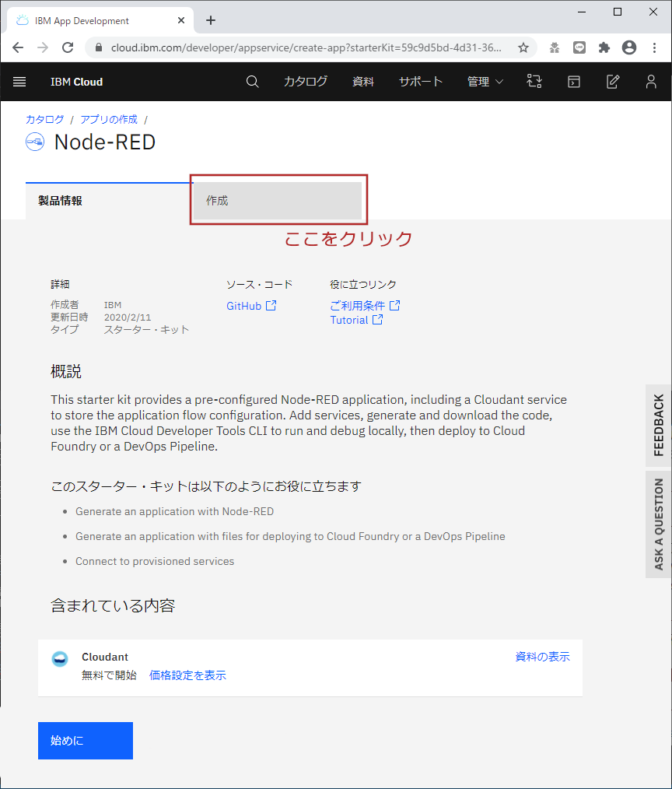
Task: Switch to the 作成 tab
Action: [x=278, y=201]
